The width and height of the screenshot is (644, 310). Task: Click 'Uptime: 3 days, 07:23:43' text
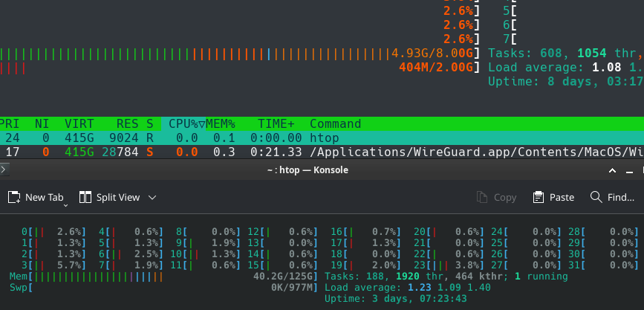[x=395, y=299]
